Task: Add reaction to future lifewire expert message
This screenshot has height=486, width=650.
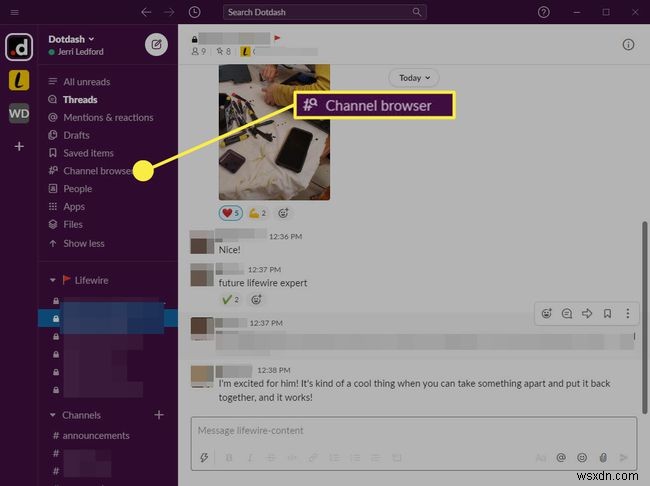Action: tap(256, 299)
